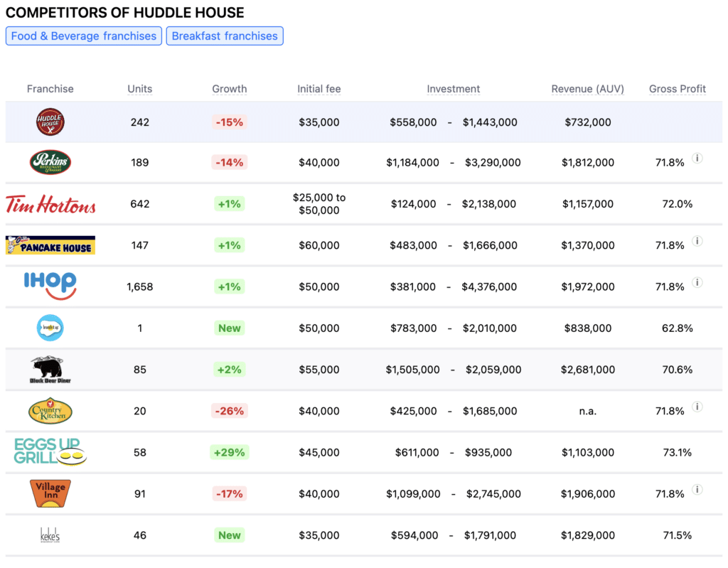
Task: Click the +29% growth badge
Action: (x=230, y=452)
